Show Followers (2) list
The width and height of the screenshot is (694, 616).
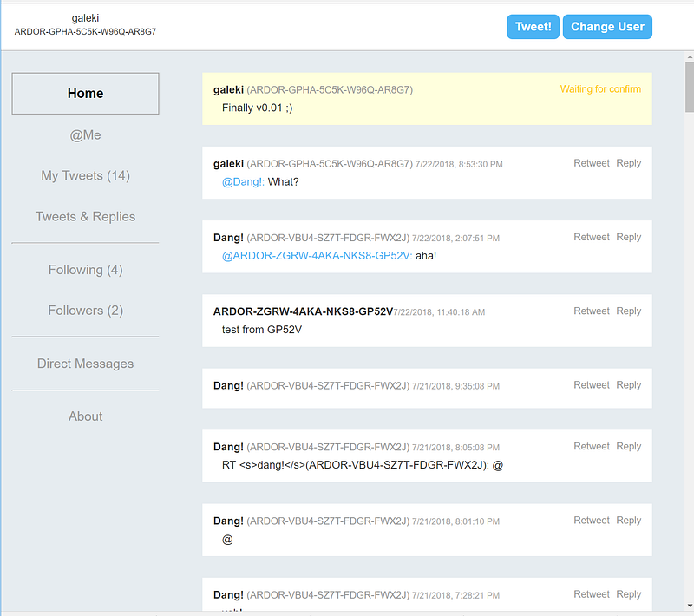pyautogui.click(x=85, y=311)
